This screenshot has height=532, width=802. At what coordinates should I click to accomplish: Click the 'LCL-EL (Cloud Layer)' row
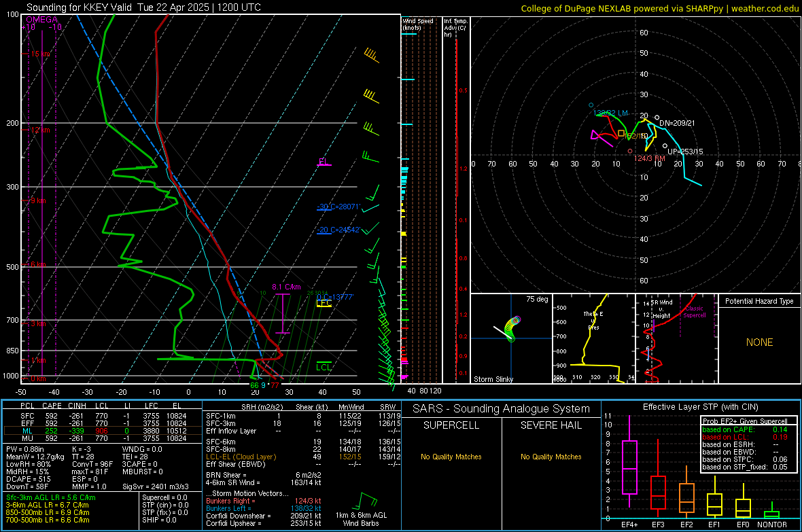(x=304, y=457)
